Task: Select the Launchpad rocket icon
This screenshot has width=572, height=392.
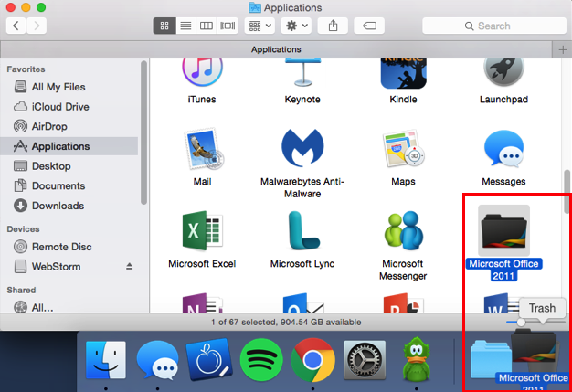Action: point(503,72)
